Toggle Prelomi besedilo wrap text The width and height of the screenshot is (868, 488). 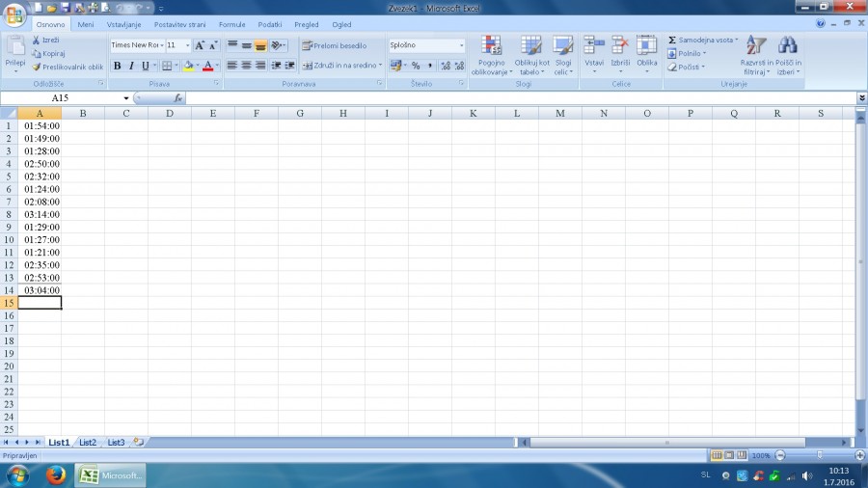pyautogui.click(x=334, y=45)
